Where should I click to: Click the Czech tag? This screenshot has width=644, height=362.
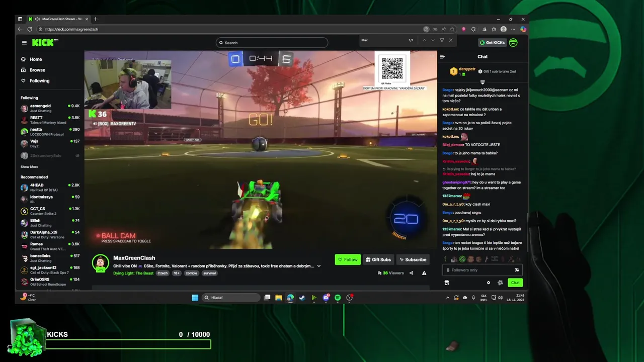point(163,273)
